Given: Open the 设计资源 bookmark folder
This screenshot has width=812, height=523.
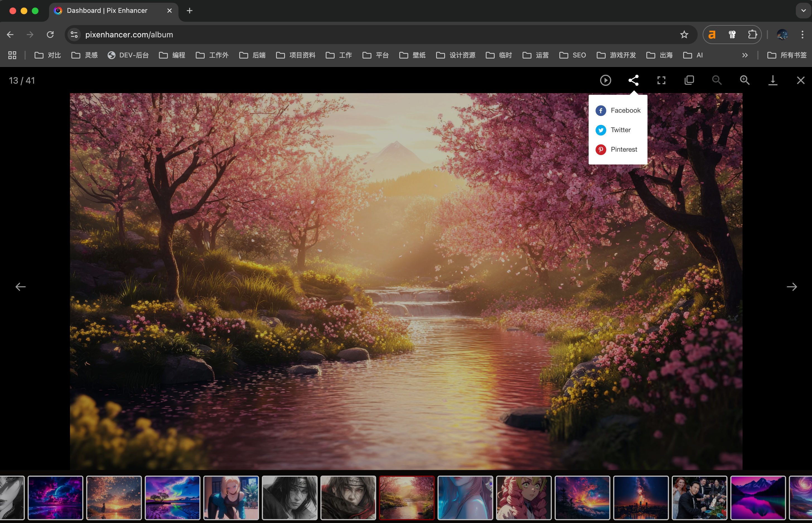Looking at the screenshot, I should 456,55.
